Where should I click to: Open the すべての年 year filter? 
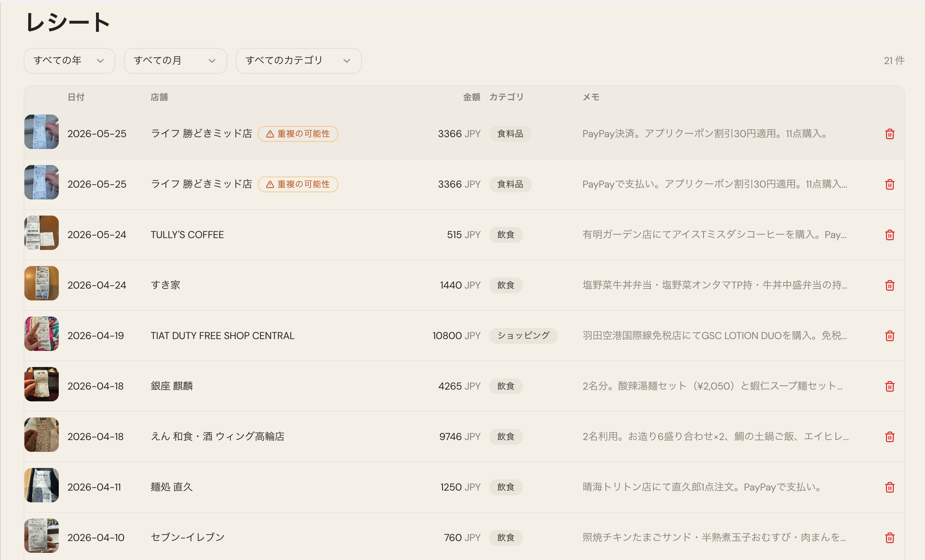click(x=70, y=61)
